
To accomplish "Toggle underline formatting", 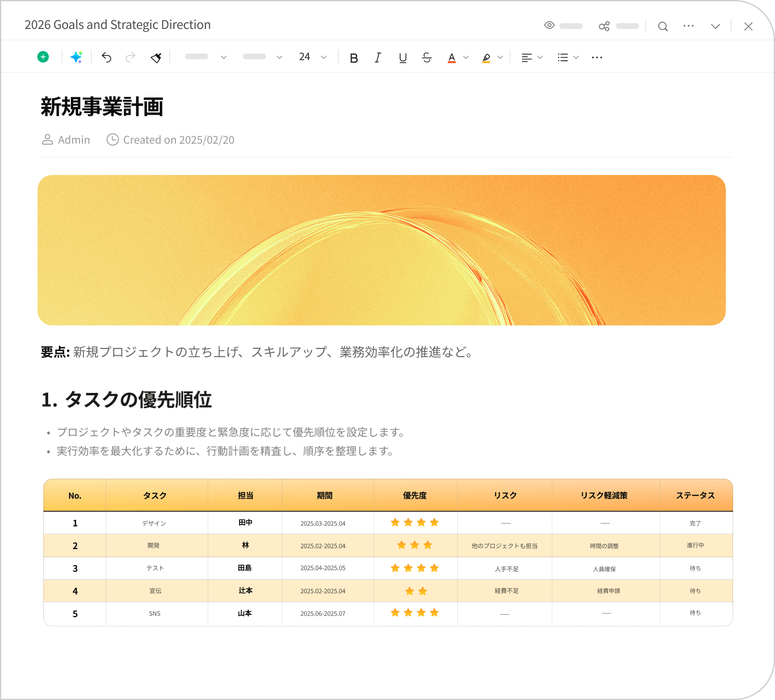I will click(x=403, y=58).
